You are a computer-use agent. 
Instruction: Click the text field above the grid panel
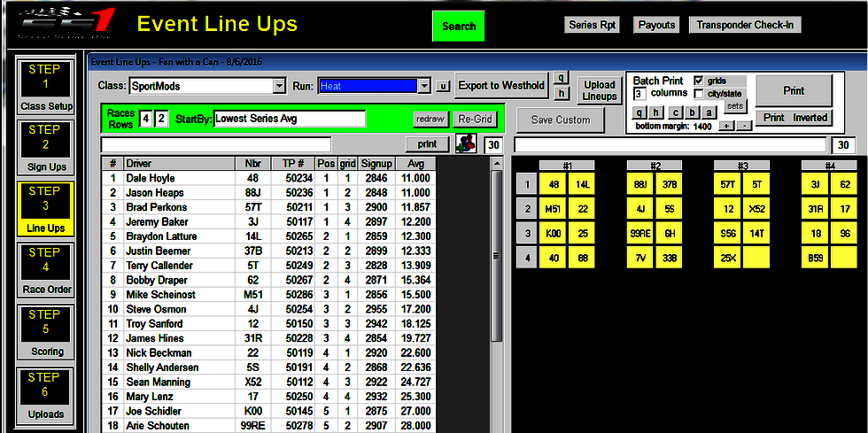click(671, 145)
